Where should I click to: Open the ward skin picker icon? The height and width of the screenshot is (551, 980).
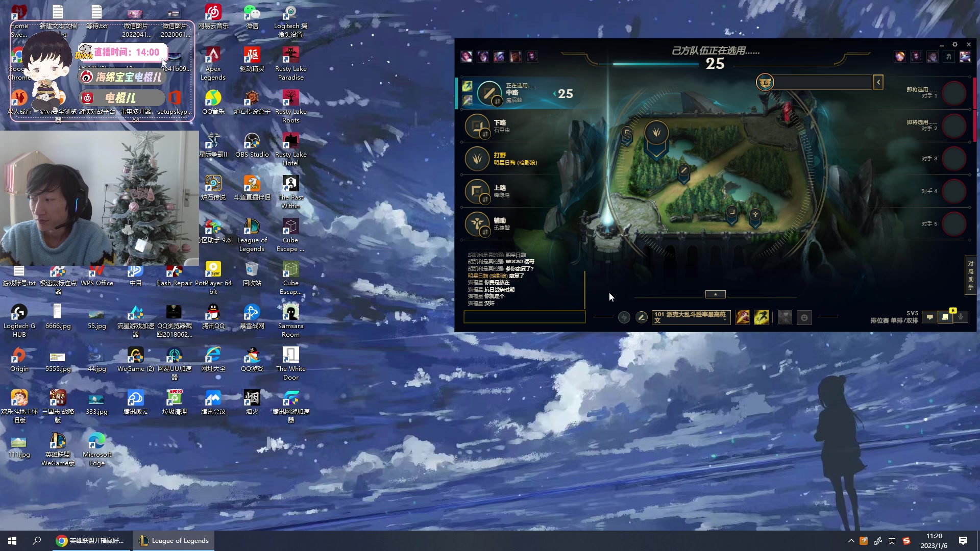point(785,317)
